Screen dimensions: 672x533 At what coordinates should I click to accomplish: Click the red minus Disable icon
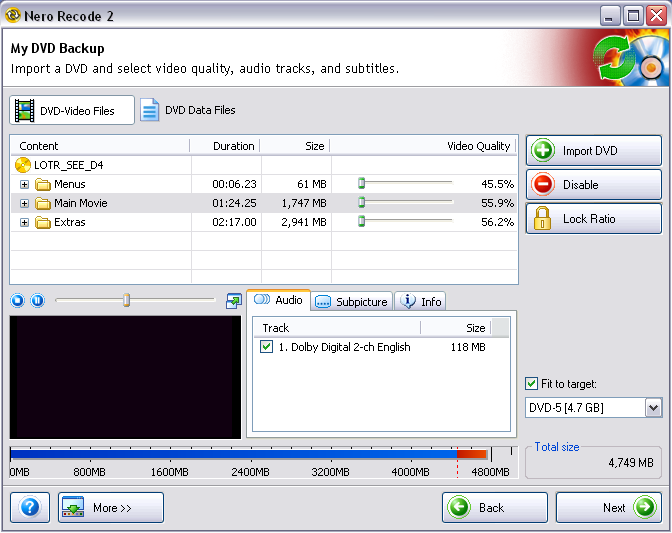pos(543,184)
